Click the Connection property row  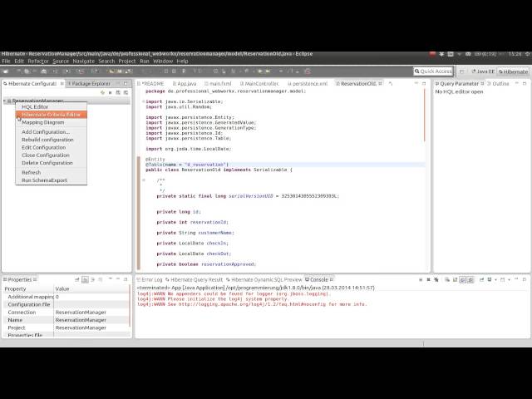pyautogui.click(x=66, y=313)
